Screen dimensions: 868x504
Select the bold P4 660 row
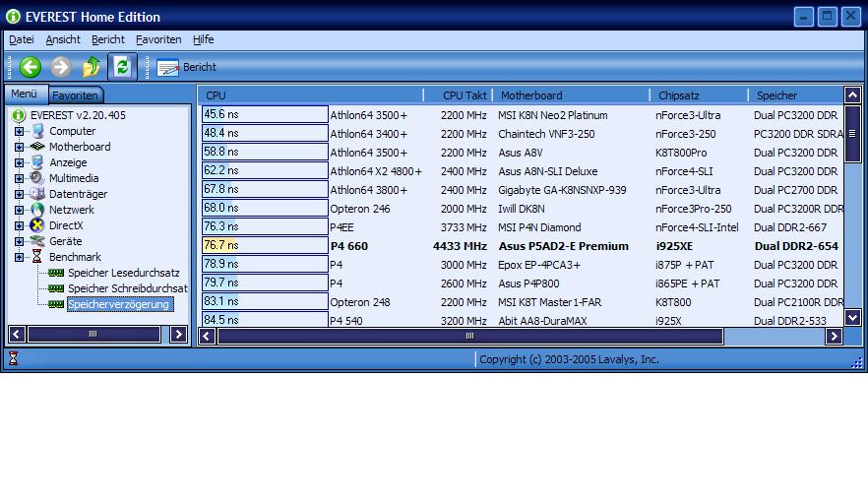(x=521, y=246)
